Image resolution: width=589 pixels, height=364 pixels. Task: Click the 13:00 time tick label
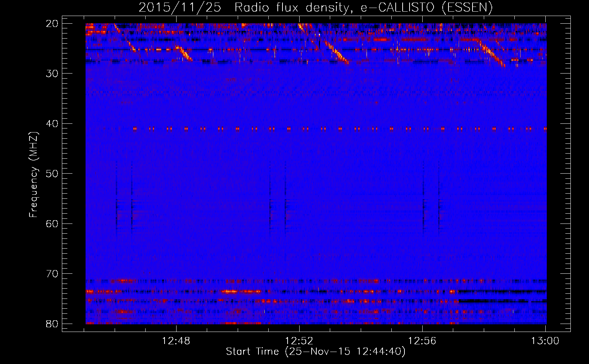tap(545, 341)
